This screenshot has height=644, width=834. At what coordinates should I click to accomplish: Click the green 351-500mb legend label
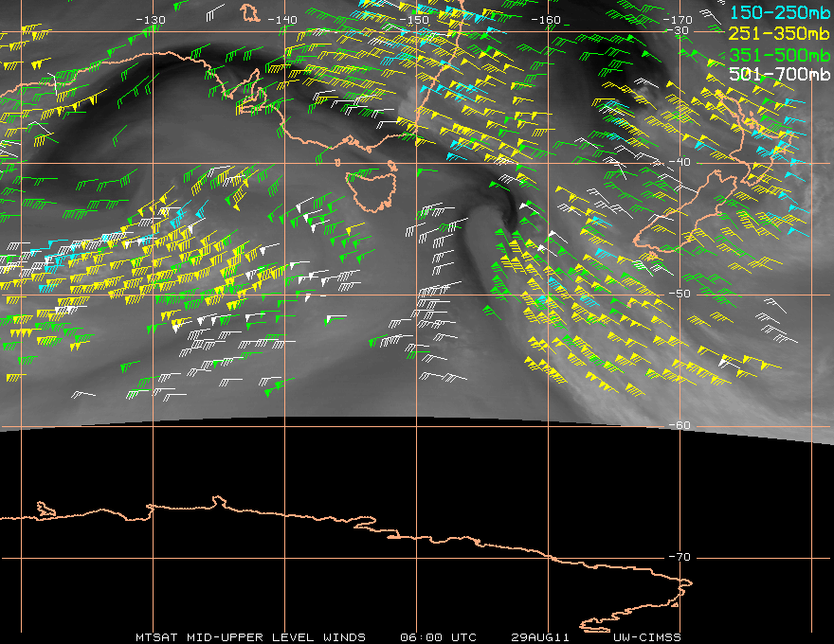point(780,55)
